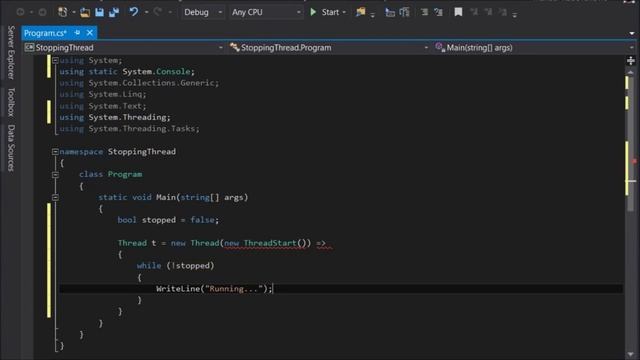Screen dimensions: 640x360
Task: Click the Increase Indent toolbar icon
Action: (404, 12)
